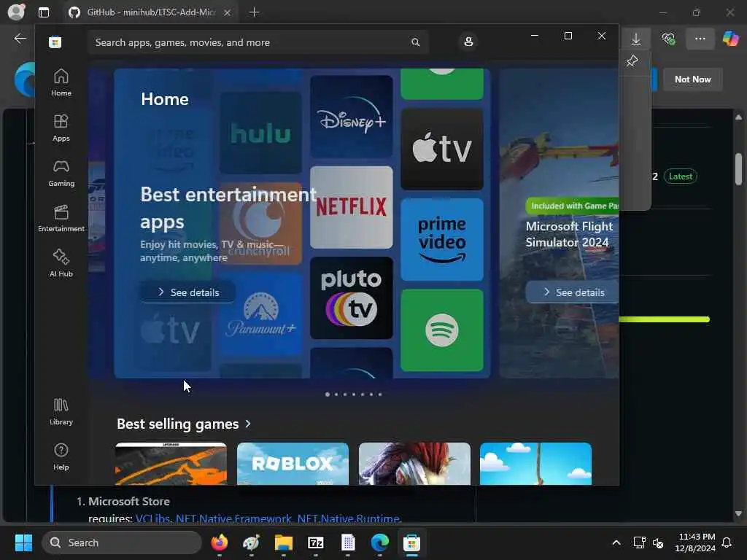Open the NET.Native.Runtime link
747x560 pixels.
(x=348, y=518)
